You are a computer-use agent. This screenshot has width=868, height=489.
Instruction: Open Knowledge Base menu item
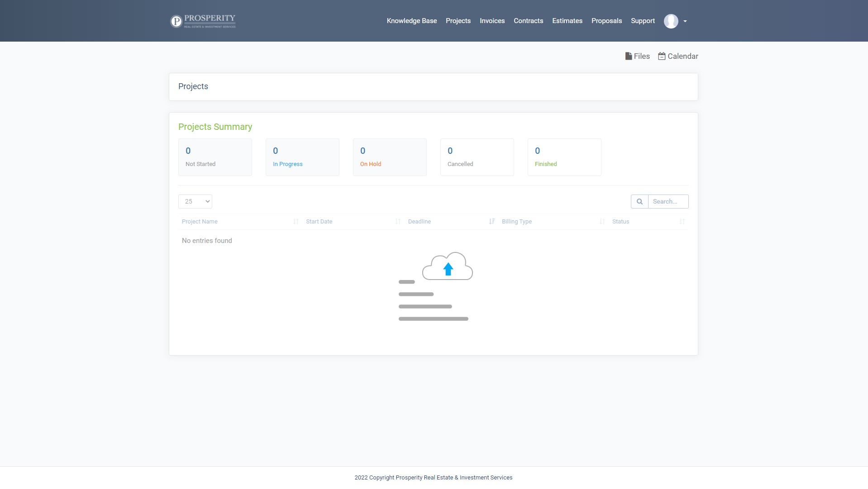(411, 21)
